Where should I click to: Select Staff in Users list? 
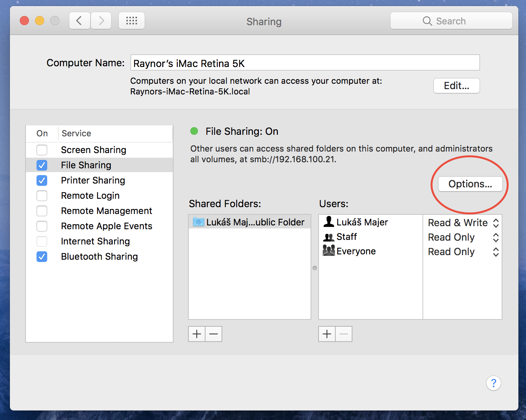pyautogui.click(x=371, y=237)
